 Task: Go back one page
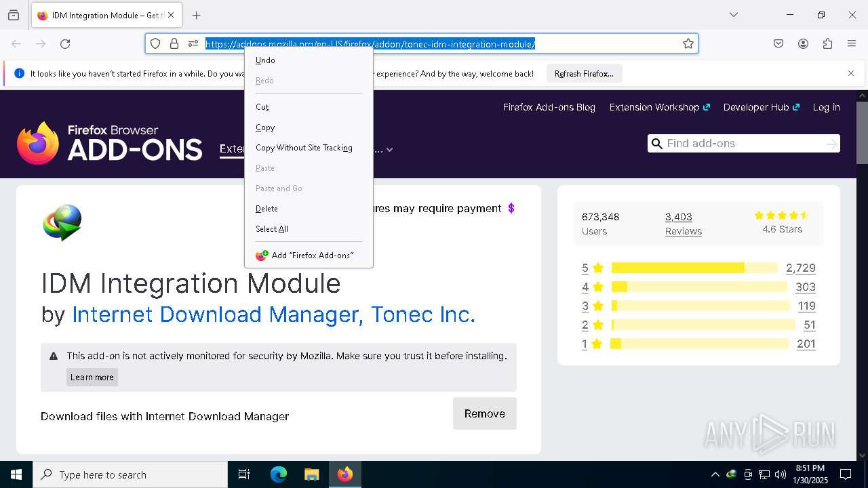(16, 44)
